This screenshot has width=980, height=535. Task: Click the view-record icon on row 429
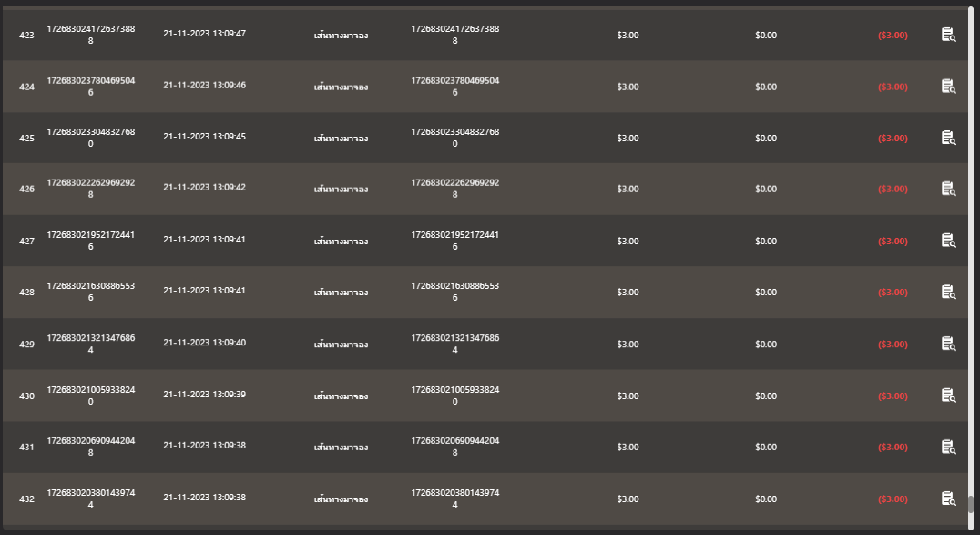pyautogui.click(x=948, y=344)
